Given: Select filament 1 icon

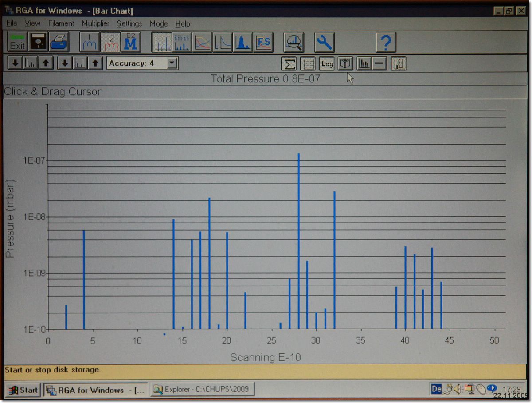Looking at the screenshot, I should [x=90, y=43].
